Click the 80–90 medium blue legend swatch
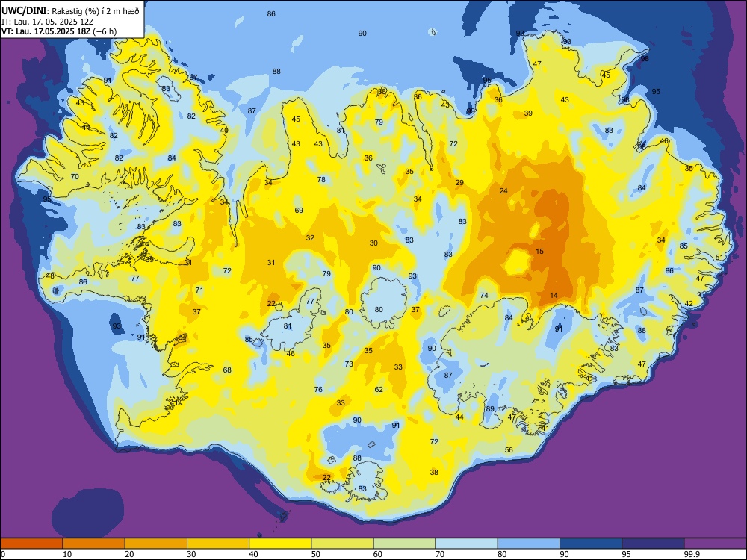The image size is (747, 560). pyautogui.click(x=529, y=544)
